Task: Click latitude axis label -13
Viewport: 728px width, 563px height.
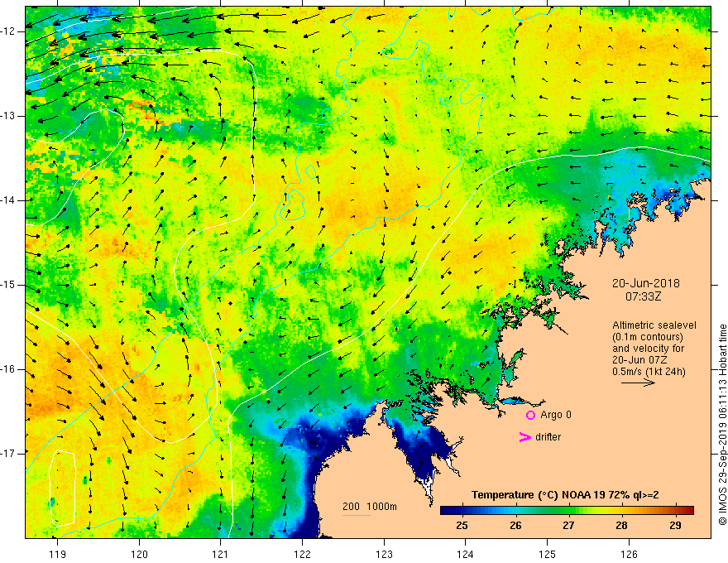Action: [8, 116]
